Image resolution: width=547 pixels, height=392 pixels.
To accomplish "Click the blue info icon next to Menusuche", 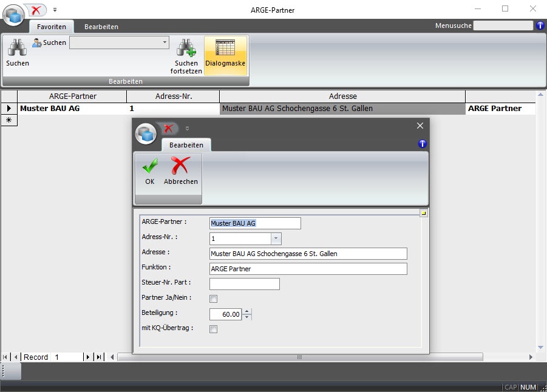I will click(540, 25).
